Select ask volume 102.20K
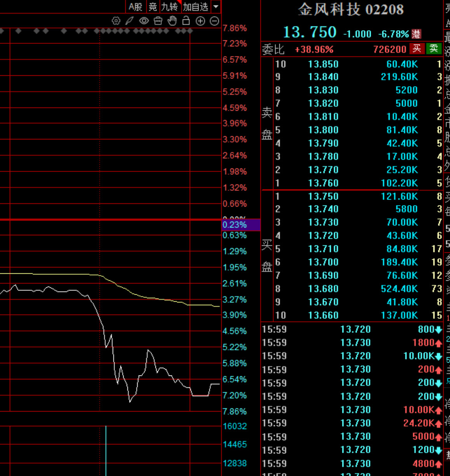The width and height of the screenshot is (450, 476). [x=399, y=183]
